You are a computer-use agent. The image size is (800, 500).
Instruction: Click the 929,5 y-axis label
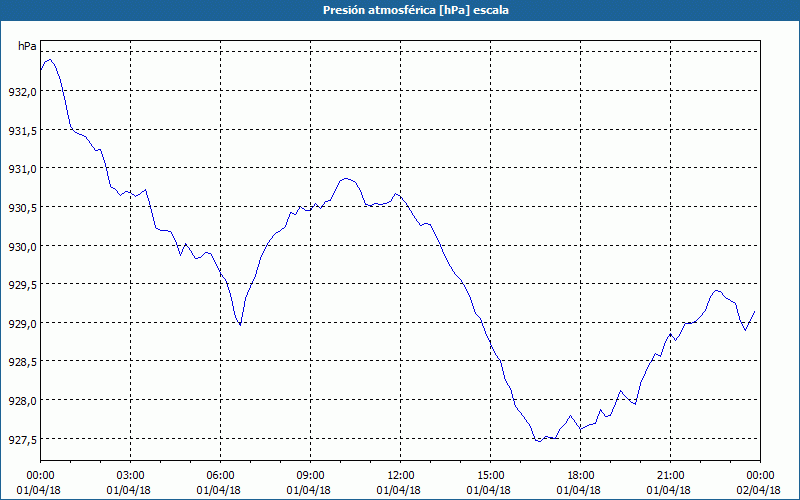click(x=22, y=285)
